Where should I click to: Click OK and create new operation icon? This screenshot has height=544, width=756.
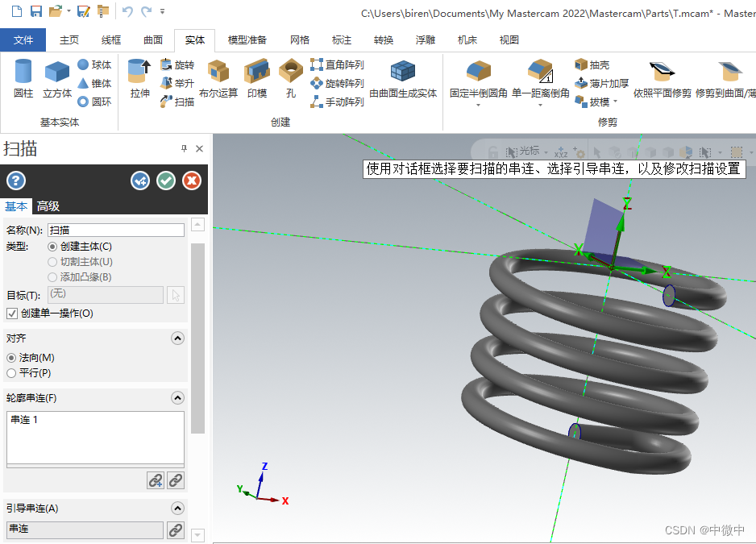(140, 181)
